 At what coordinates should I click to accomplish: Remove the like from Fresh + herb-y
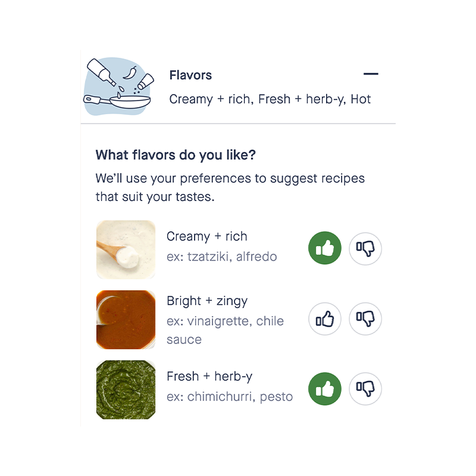click(x=325, y=389)
